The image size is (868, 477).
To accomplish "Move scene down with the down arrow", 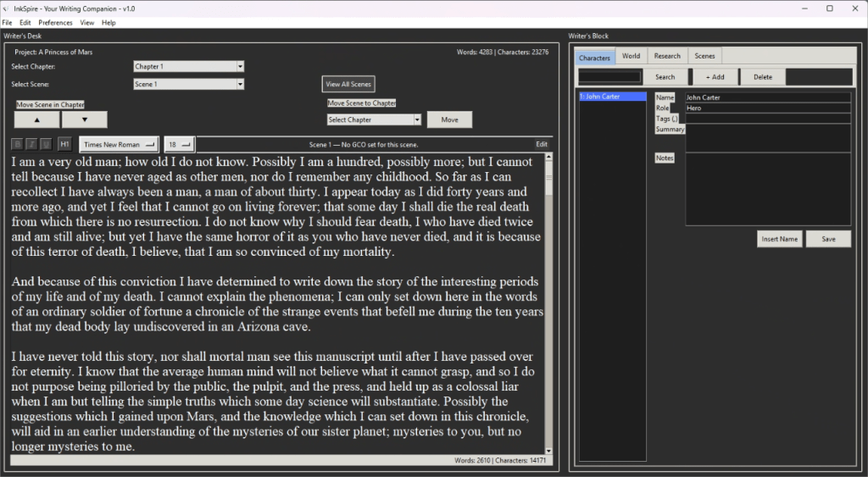I will point(84,119).
